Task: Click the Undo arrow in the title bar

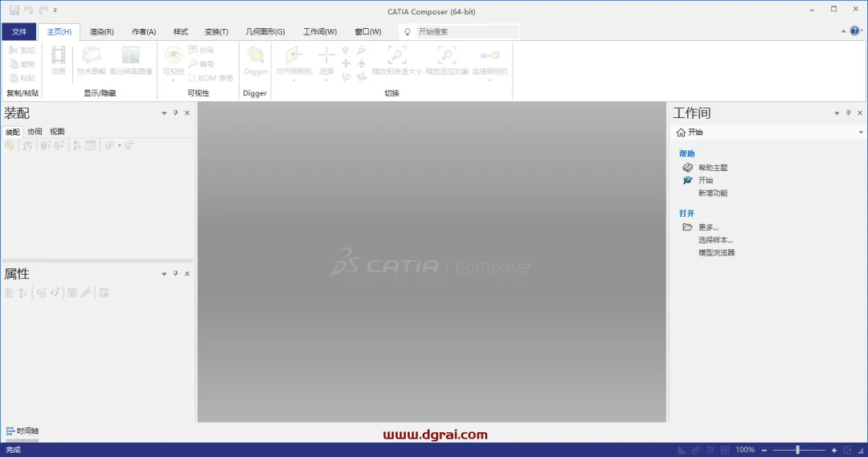Action: [28, 10]
